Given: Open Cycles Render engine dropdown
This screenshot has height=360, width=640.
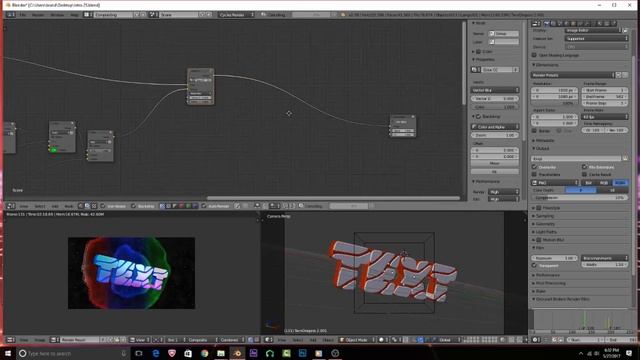Looking at the screenshot, I should [x=236, y=15].
